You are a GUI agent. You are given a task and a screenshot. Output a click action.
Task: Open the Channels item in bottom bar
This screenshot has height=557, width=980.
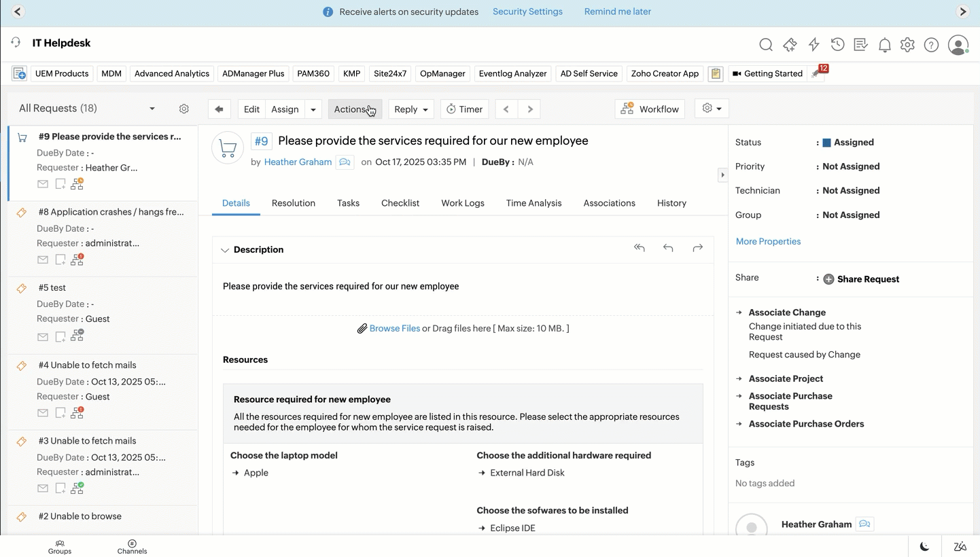pos(132,547)
